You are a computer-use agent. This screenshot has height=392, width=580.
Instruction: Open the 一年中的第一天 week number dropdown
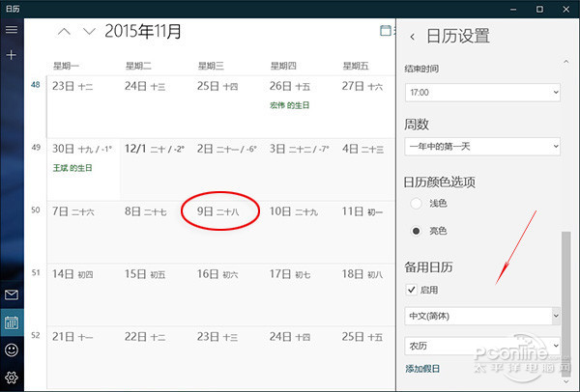click(482, 147)
